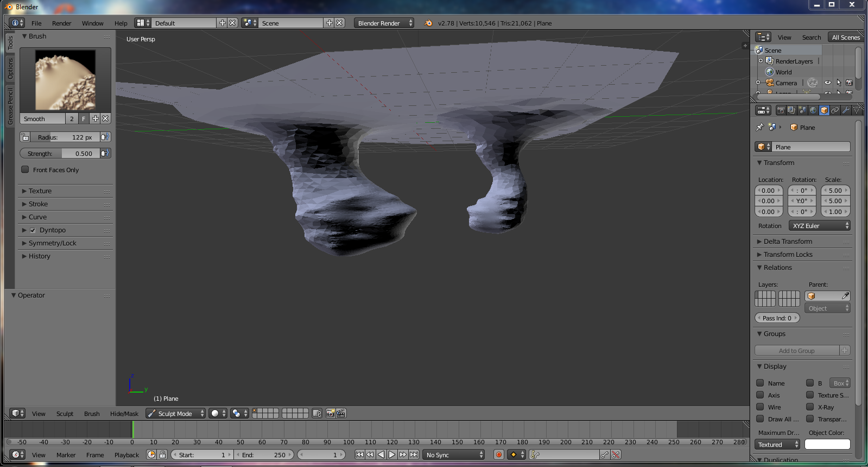
Task: Jump to the first frame in timeline
Action: click(359, 455)
